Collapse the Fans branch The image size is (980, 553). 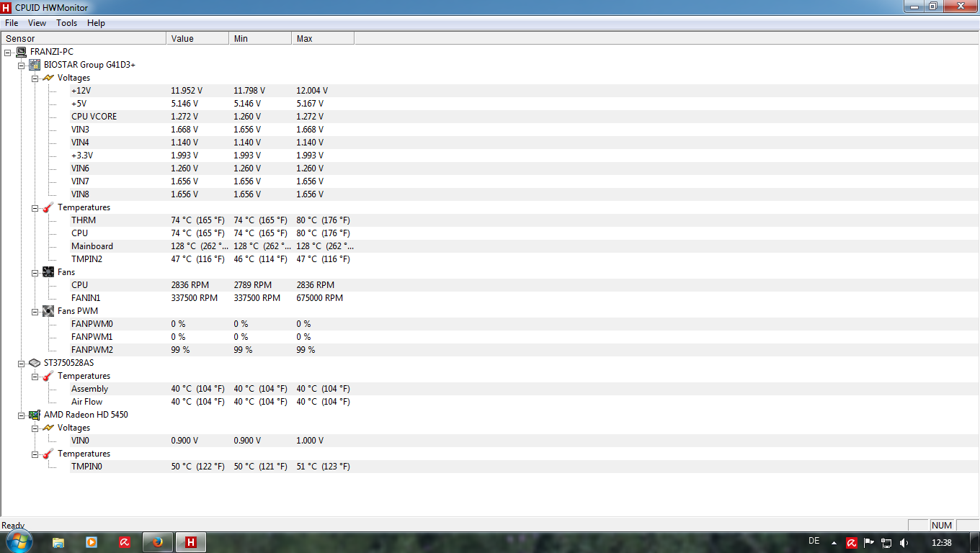point(35,272)
